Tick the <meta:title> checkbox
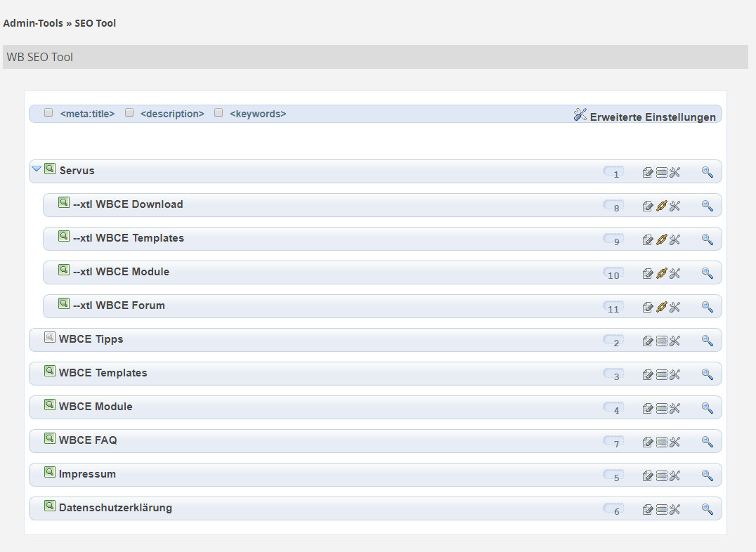 coord(48,112)
